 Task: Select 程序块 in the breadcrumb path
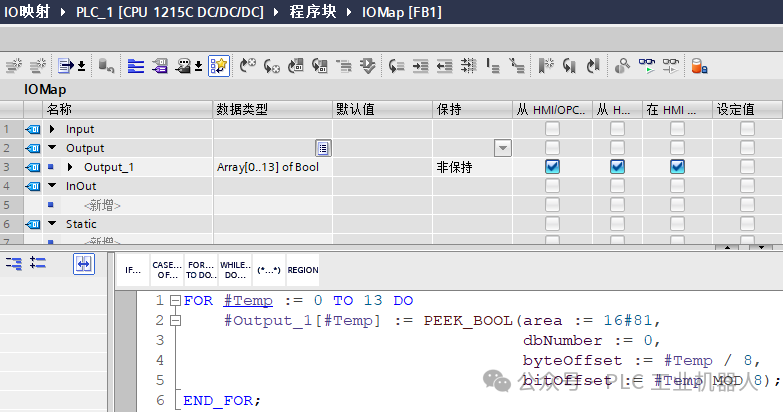(313, 11)
